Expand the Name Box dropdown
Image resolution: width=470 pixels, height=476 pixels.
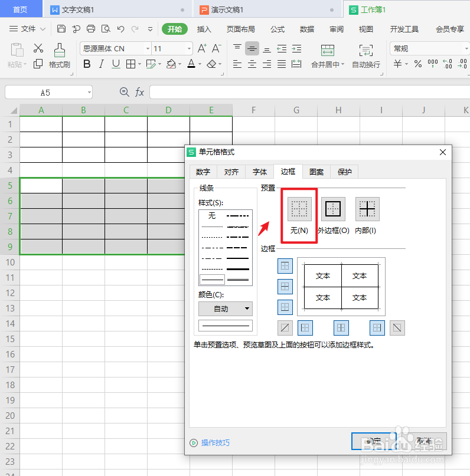[89, 92]
